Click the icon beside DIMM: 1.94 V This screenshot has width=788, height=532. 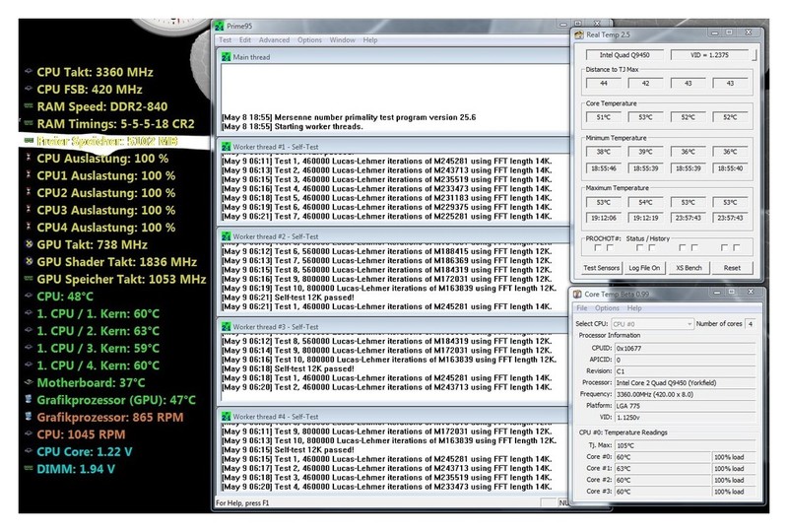29,468
